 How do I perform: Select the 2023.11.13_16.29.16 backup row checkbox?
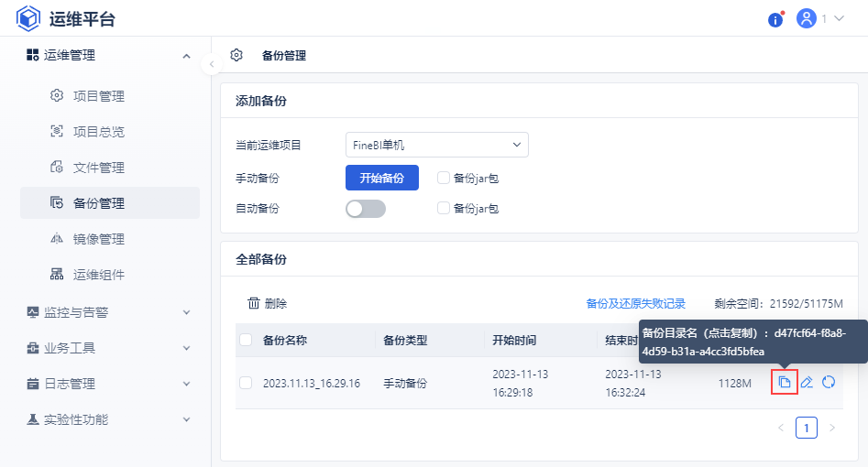point(246,383)
